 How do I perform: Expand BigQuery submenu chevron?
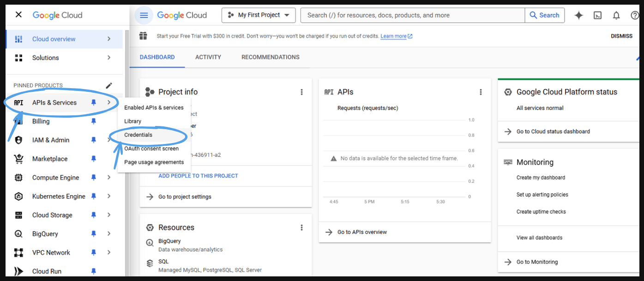pyautogui.click(x=109, y=234)
